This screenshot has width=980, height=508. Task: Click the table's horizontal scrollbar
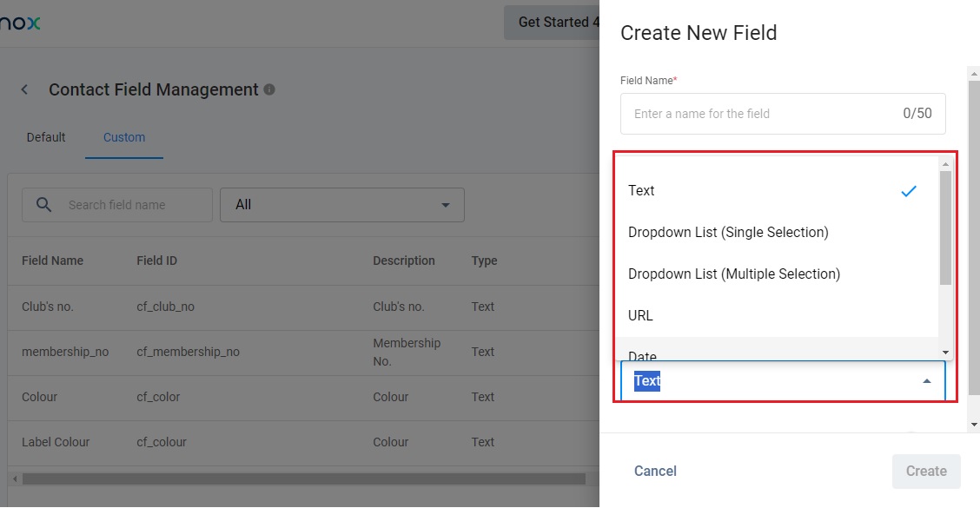tap(304, 479)
